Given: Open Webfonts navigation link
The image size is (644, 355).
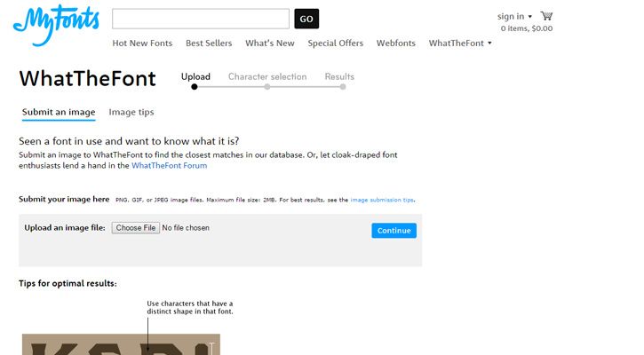Looking at the screenshot, I should [x=396, y=43].
